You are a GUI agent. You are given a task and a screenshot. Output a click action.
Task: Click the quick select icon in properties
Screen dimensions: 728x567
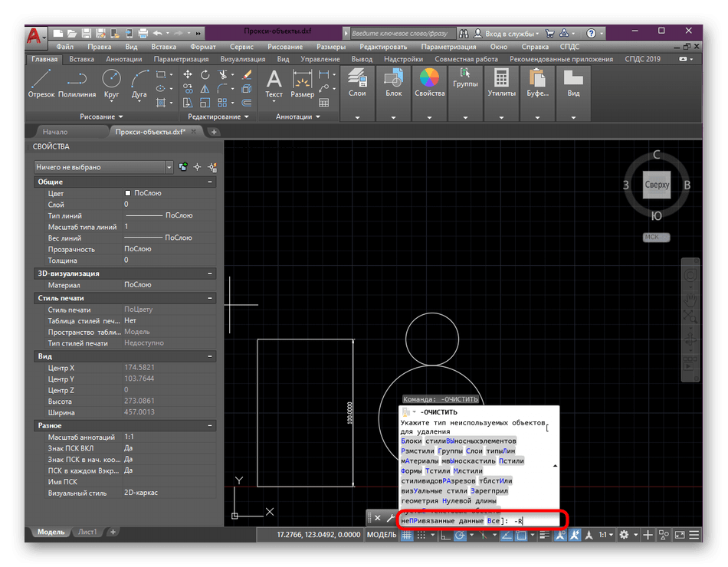(x=212, y=167)
